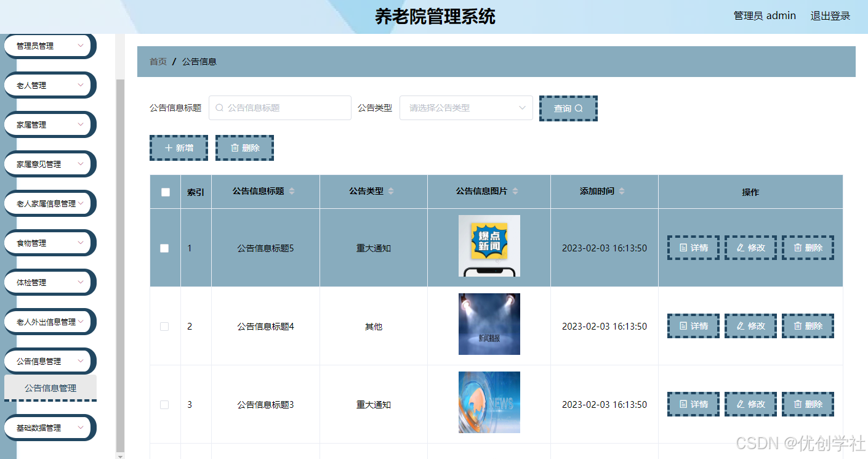The width and height of the screenshot is (868, 459).
Task: Open 详情 for 公告信息标题3
Action: coord(693,404)
